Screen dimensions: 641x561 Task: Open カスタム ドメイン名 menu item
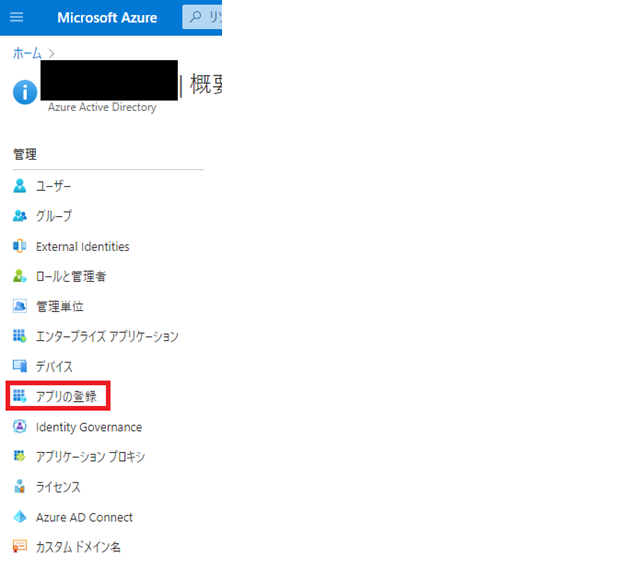78,547
